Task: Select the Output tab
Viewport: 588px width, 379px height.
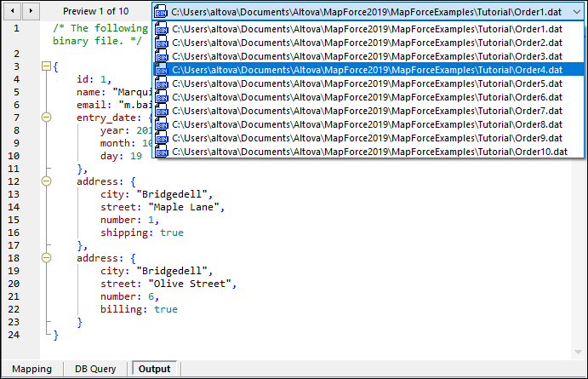Action: coord(154,369)
